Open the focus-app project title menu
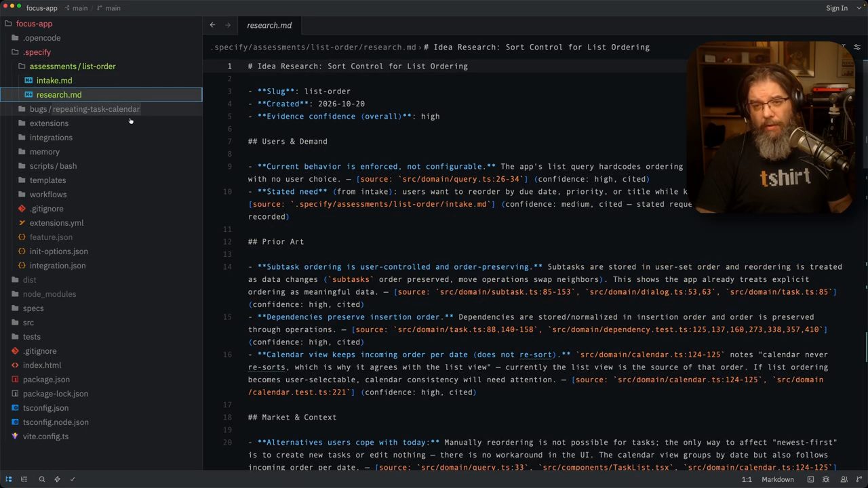This screenshot has width=868, height=488. tap(41, 8)
